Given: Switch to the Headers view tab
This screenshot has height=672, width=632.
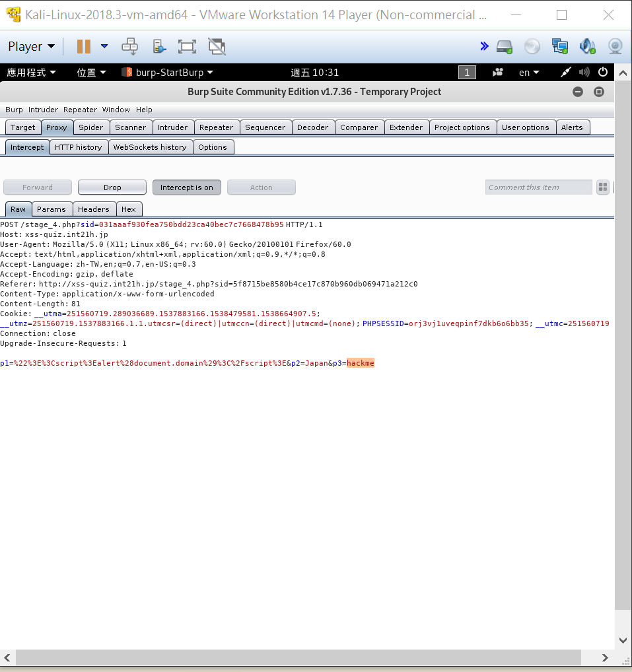Looking at the screenshot, I should coord(94,209).
